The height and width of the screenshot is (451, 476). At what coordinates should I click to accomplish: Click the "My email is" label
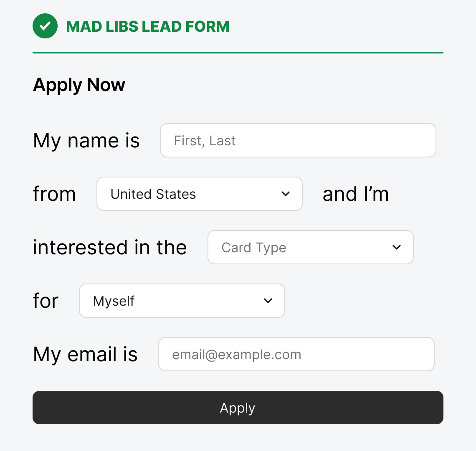85,354
